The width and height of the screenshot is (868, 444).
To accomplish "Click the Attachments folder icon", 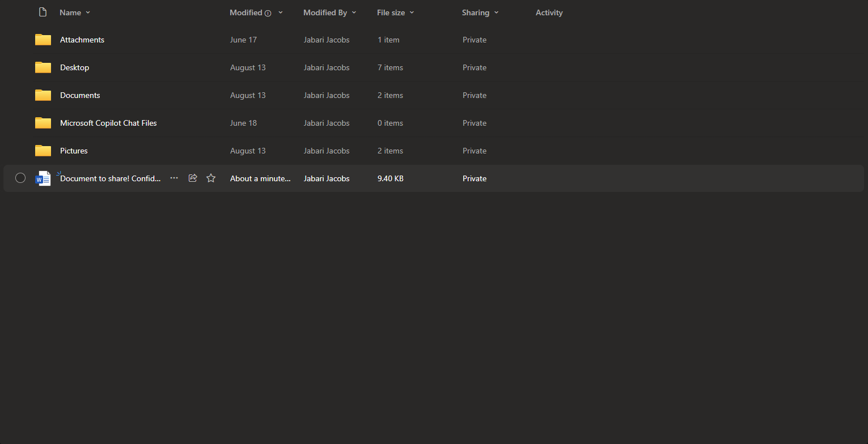I will pyautogui.click(x=43, y=40).
